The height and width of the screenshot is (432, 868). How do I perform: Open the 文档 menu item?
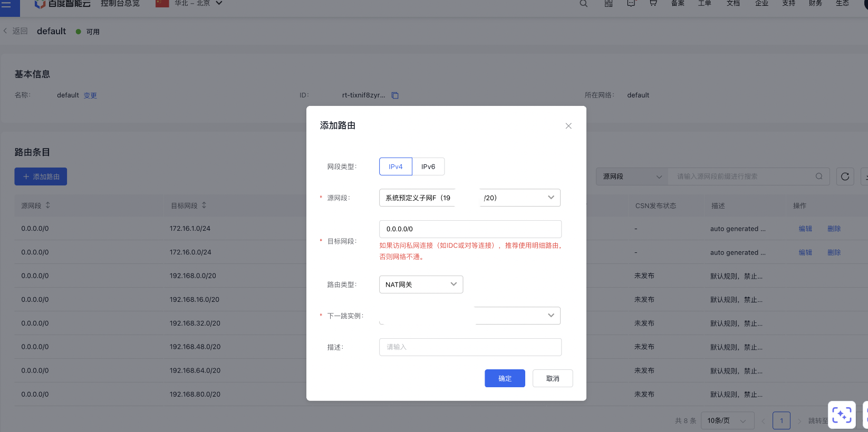[733, 3]
